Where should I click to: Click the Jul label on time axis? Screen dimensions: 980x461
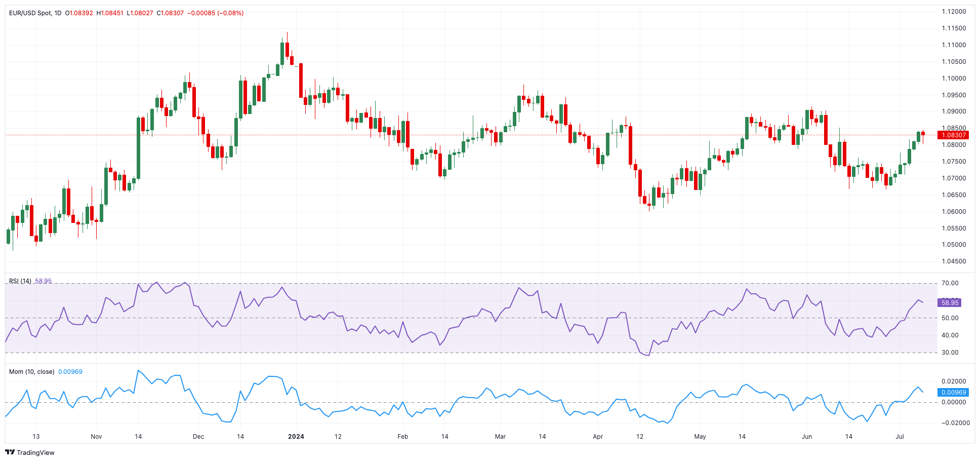[x=900, y=437]
